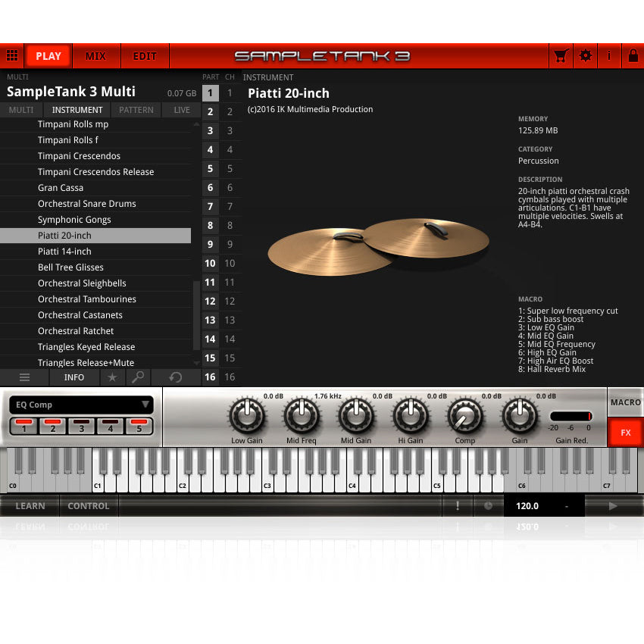The width and height of the screenshot is (644, 644).
Task: Open the instrument search magnifier
Action: point(139,377)
